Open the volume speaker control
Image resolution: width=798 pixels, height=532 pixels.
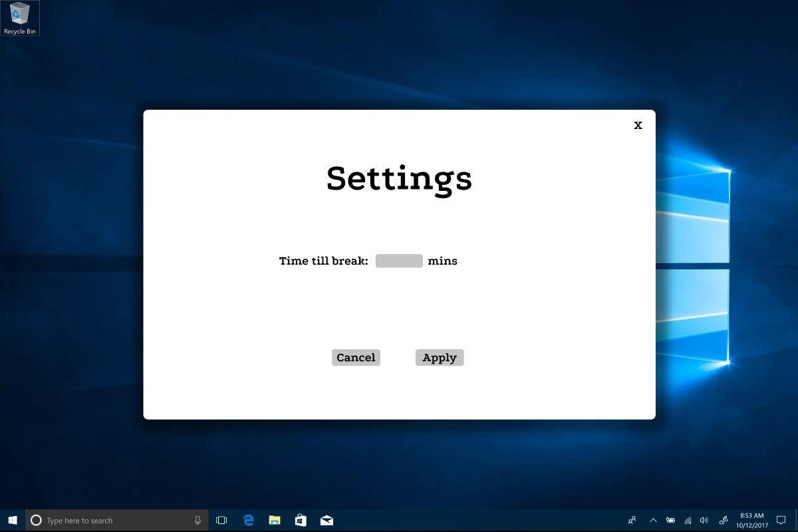point(704,521)
